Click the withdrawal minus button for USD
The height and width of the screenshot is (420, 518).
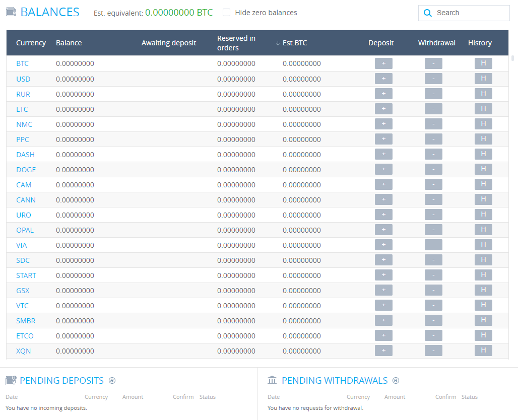tap(433, 79)
